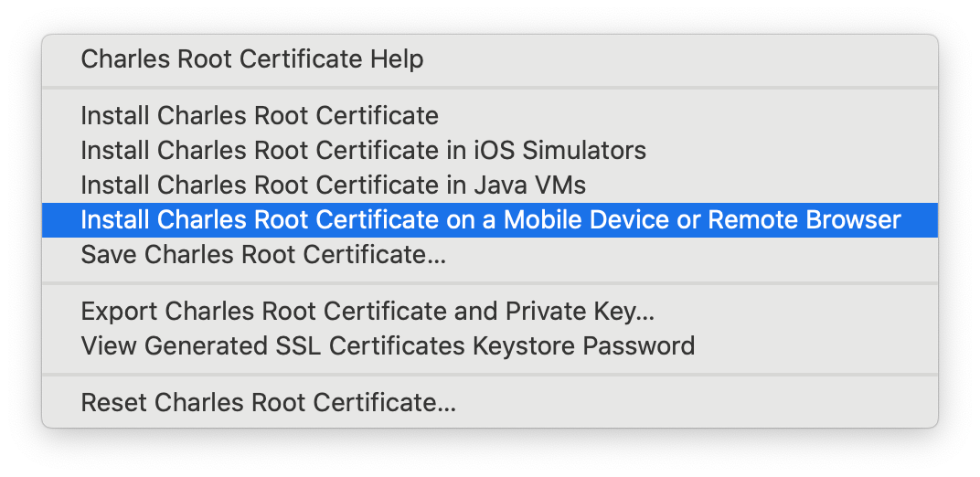Install the root certificate into Java VMs
This screenshot has height=477, width=980.
click(x=490, y=185)
